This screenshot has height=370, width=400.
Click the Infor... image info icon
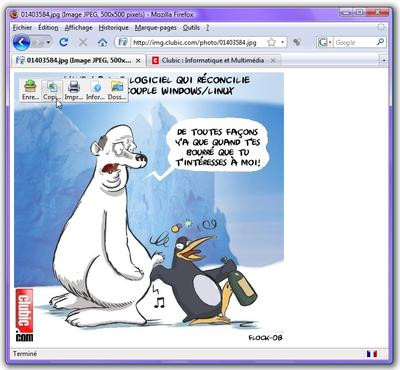(96, 90)
